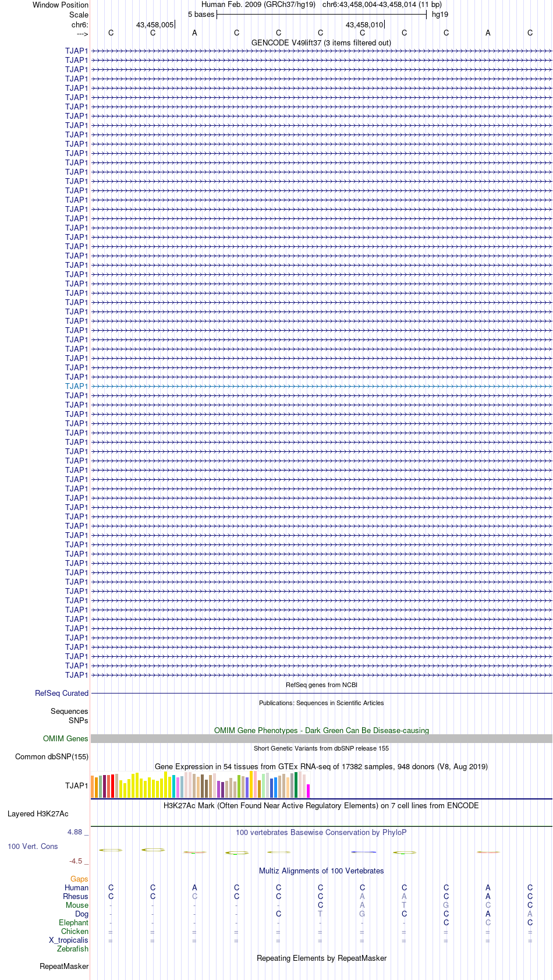Click the SNPs track label
This screenshot has height=980, width=553.
pyautogui.click(x=79, y=720)
